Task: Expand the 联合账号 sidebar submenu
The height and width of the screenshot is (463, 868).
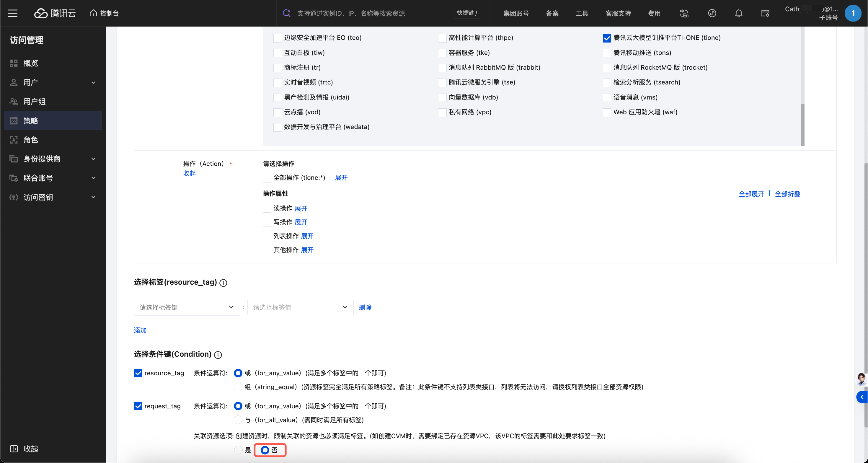Action: click(x=93, y=178)
